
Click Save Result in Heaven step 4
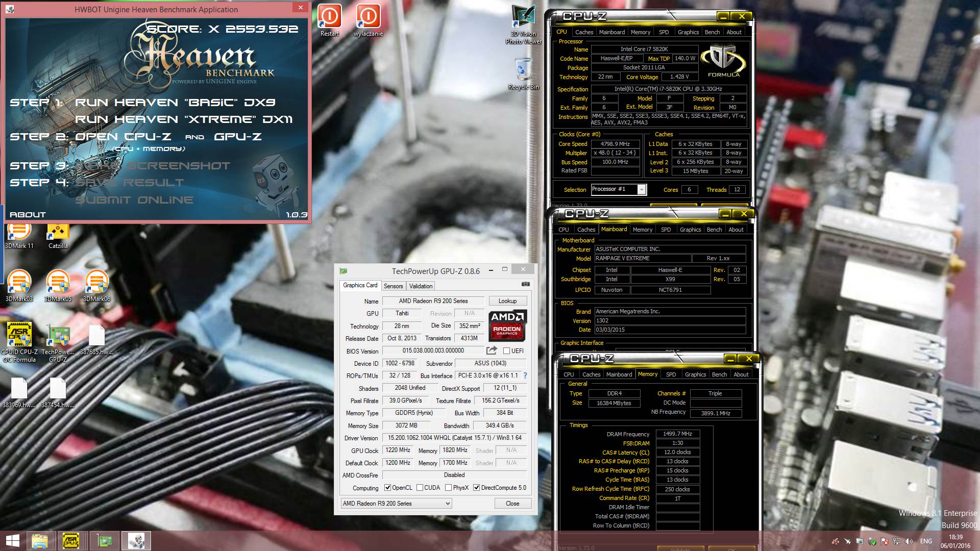(129, 183)
